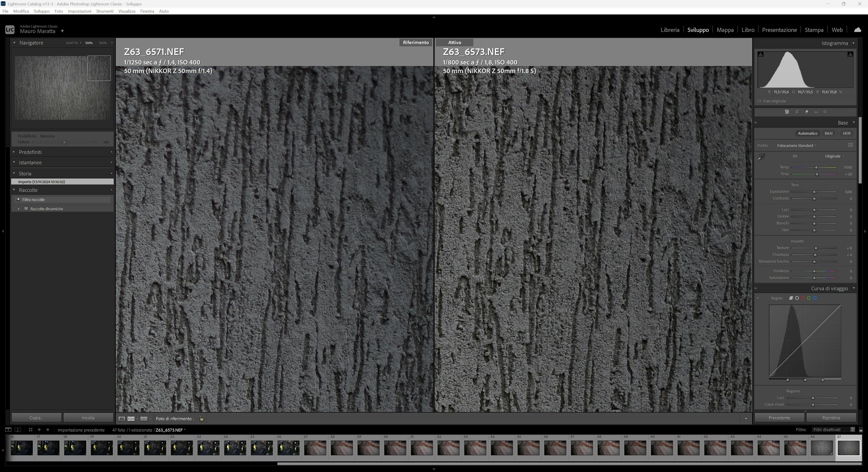The width and height of the screenshot is (868, 472).
Task: Open the profile browser grid icon
Action: (x=850, y=145)
